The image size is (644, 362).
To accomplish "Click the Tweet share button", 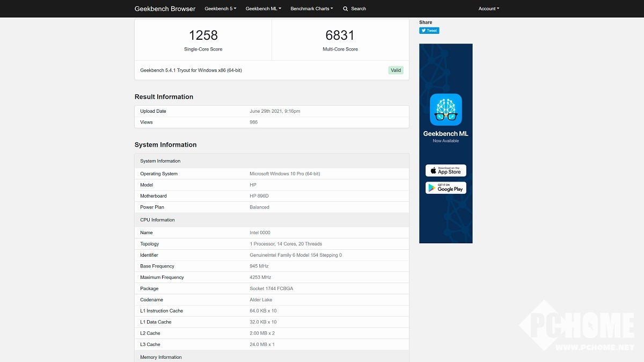I will pos(429,31).
